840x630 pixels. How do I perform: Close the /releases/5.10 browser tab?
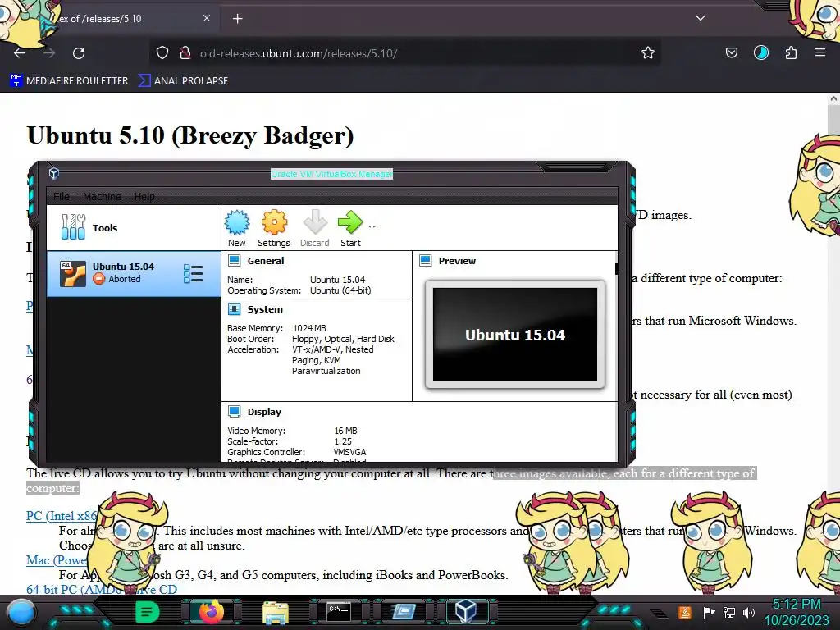tap(206, 18)
